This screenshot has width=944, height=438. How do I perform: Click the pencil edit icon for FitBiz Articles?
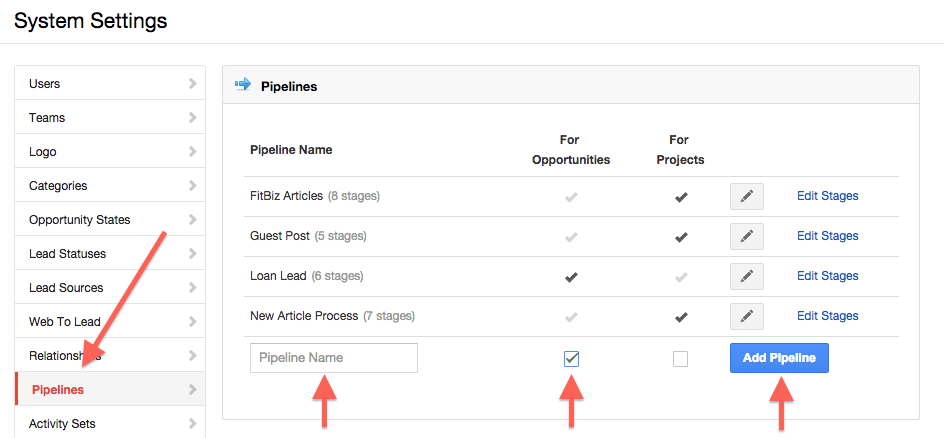coord(746,196)
